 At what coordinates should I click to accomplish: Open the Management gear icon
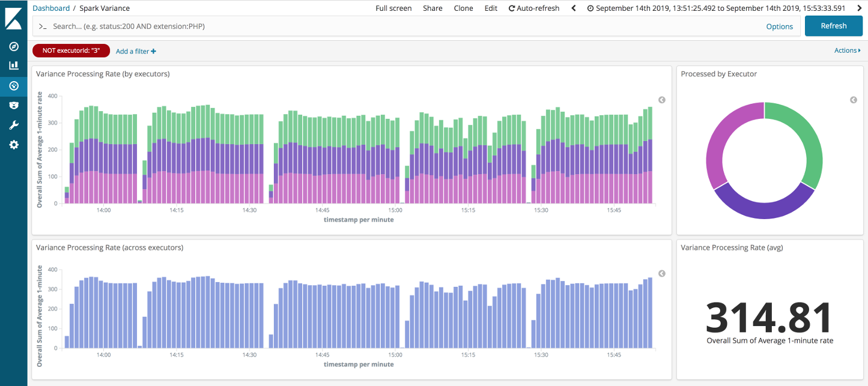click(x=14, y=145)
